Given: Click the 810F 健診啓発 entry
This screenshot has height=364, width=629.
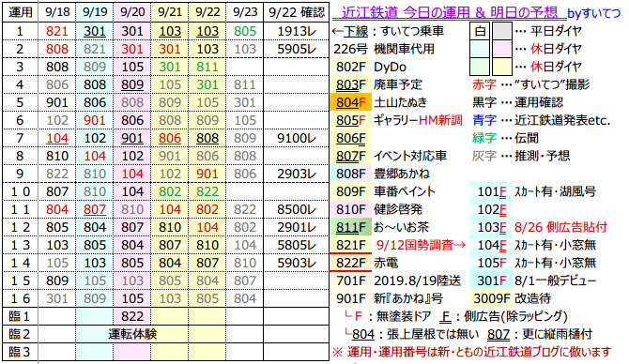Looking at the screenshot, I should pos(379,209).
